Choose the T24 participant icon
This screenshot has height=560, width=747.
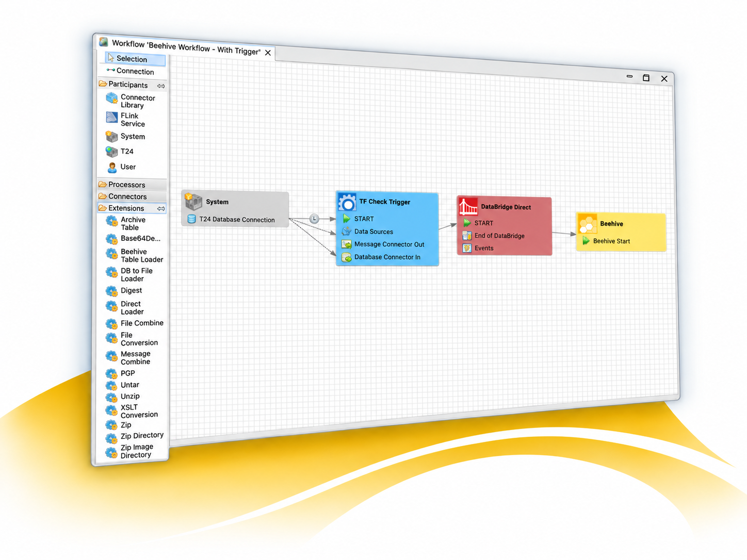click(112, 152)
